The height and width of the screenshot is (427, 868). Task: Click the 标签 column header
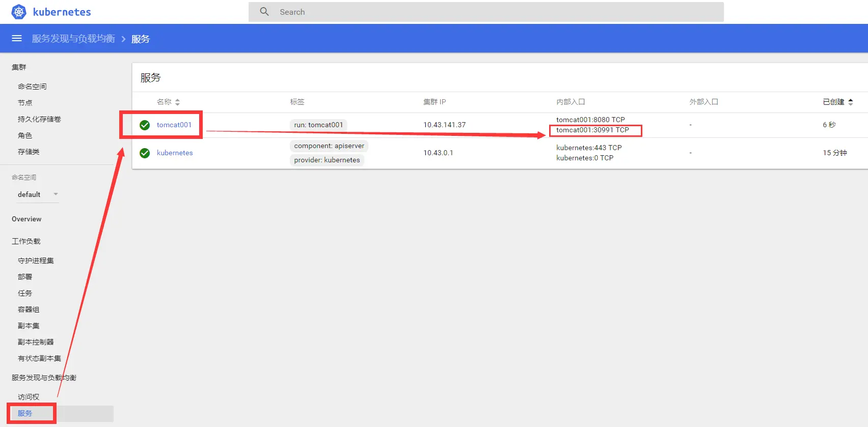[x=297, y=102]
